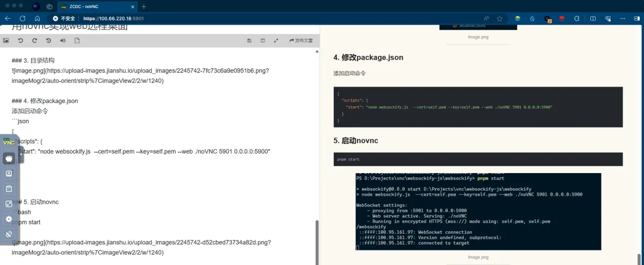Activate read aloud in address bar
The width and height of the screenshot is (644, 265).
pyautogui.click(x=486, y=18)
